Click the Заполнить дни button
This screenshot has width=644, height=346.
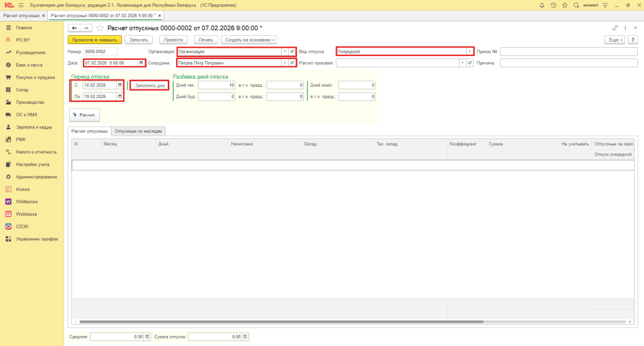pos(149,85)
